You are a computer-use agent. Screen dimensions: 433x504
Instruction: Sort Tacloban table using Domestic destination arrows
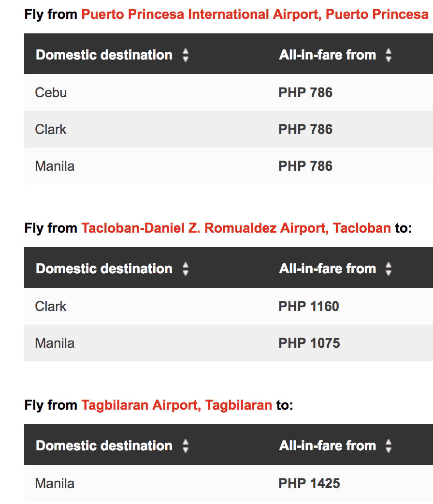click(x=186, y=269)
